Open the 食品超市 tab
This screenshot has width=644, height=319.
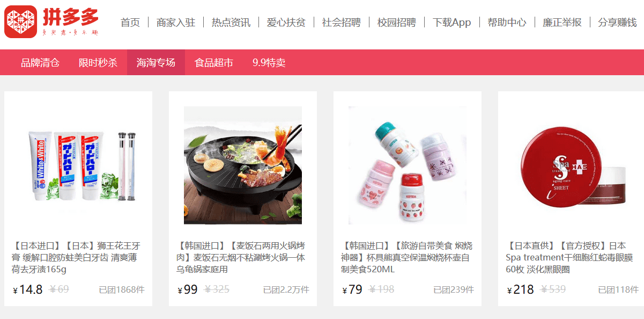214,62
